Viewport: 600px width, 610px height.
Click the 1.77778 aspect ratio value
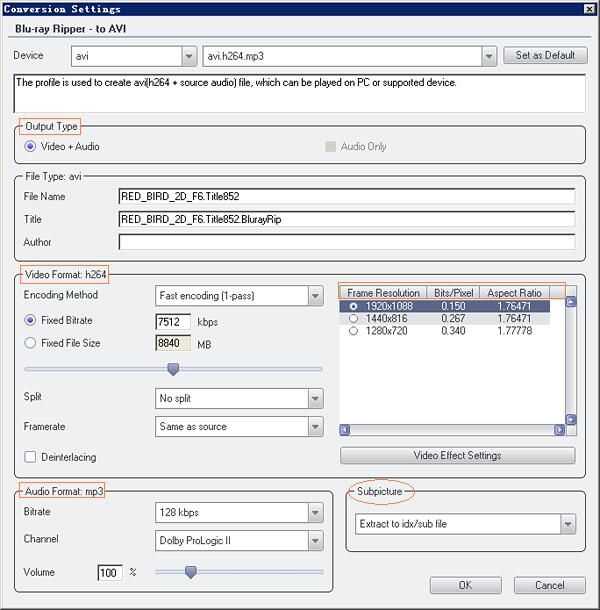514,331
